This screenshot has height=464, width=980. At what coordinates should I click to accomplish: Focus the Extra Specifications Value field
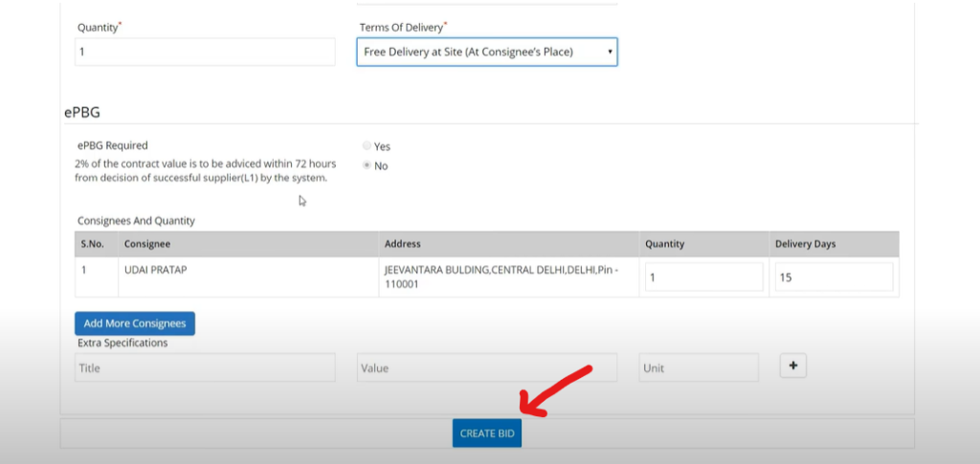[487, 367]
